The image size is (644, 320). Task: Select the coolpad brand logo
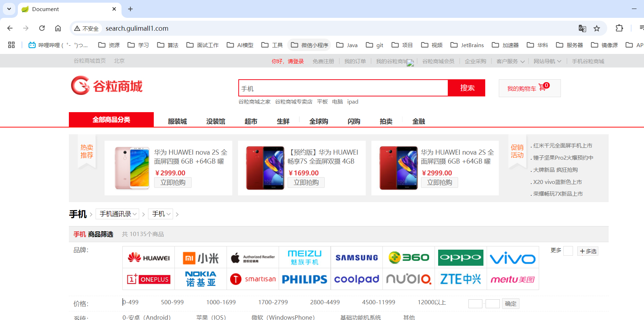coord(357,279)
